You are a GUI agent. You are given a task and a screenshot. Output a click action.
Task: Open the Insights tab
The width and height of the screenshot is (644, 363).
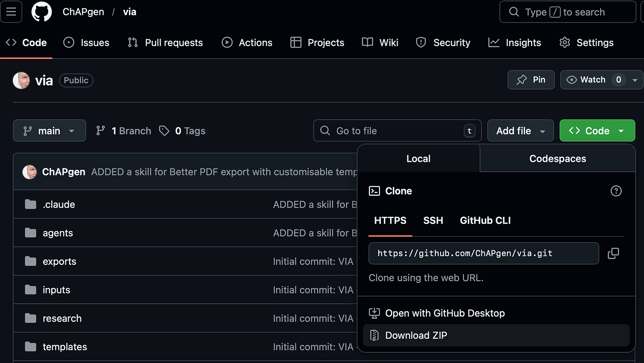[515, 42]
